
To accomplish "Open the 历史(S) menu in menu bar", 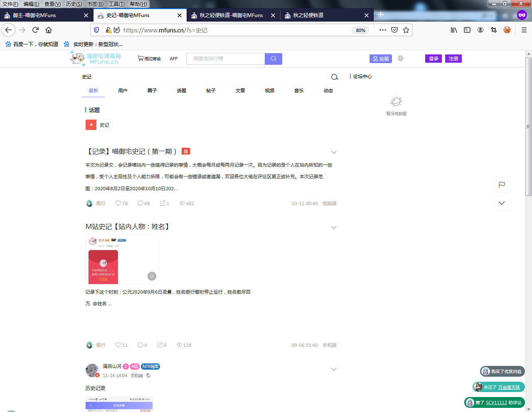I will point(74,4).
